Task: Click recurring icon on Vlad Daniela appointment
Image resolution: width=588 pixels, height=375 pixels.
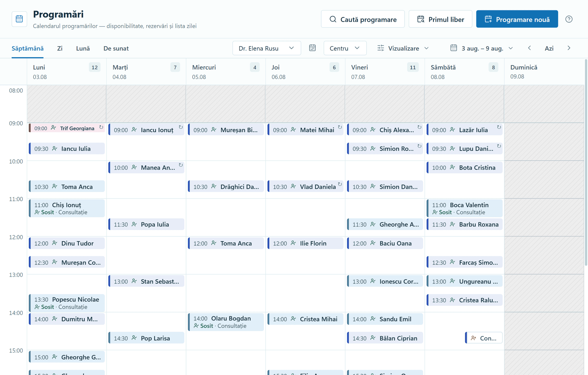Action: (x=340, y=184)
